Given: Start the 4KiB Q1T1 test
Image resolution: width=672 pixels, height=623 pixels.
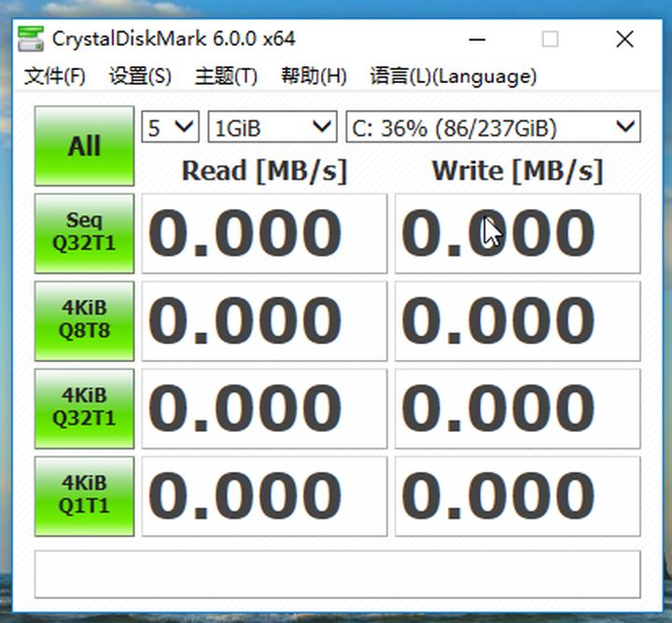Looking at the screenshot, I should [84, 496].
